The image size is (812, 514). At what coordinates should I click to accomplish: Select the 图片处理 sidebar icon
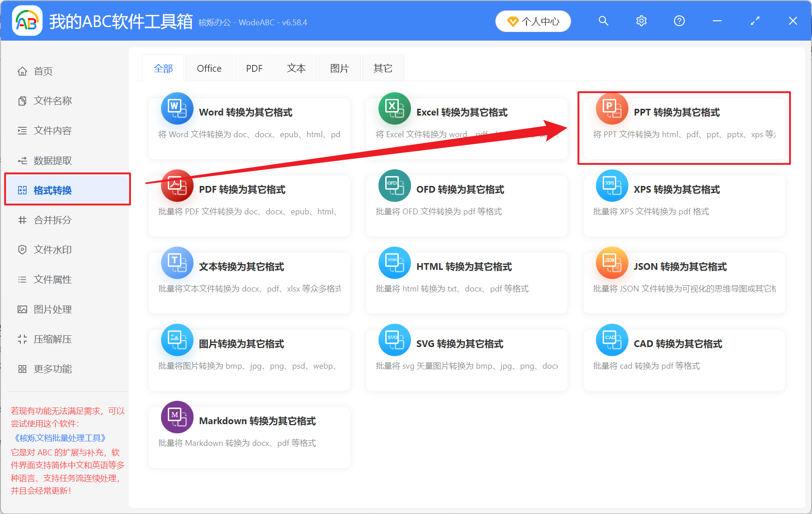click(x=22, y=309)
